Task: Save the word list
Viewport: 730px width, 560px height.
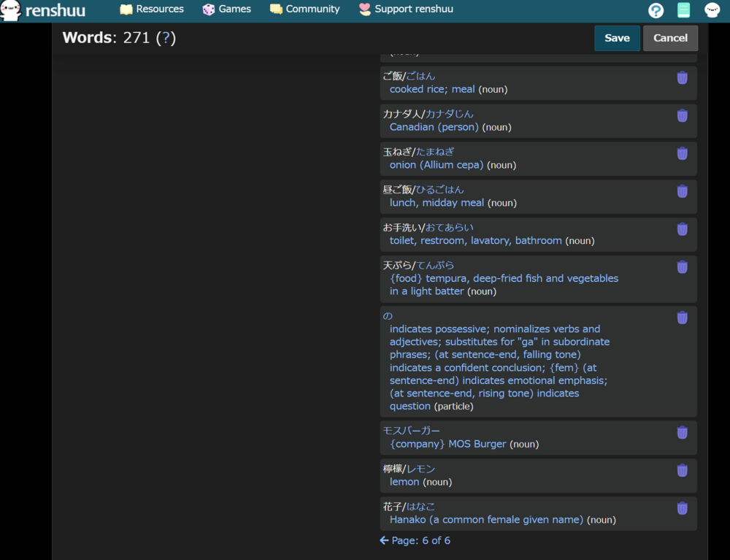Action: (617, 38)
